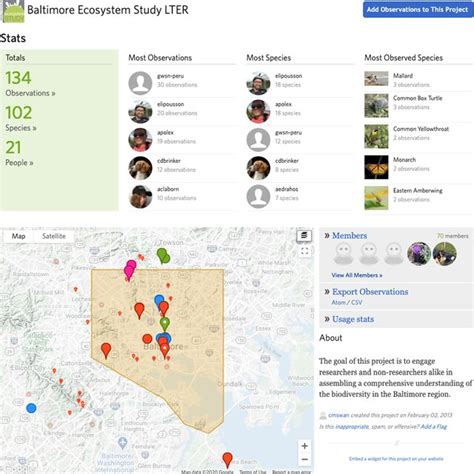Screen dimensions: 474x474
Task: Open the Usage stats link
Action: 353,319
